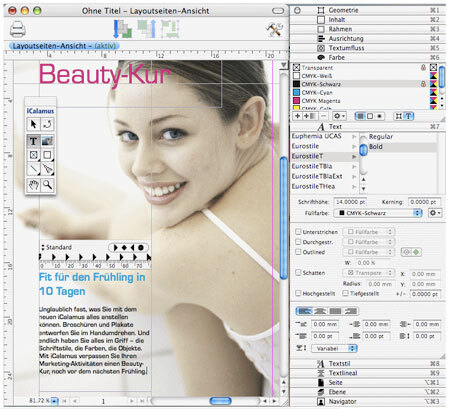Click the printer icon in toolbar
This screenshot has height=409, width=450.
click(18, 29)
